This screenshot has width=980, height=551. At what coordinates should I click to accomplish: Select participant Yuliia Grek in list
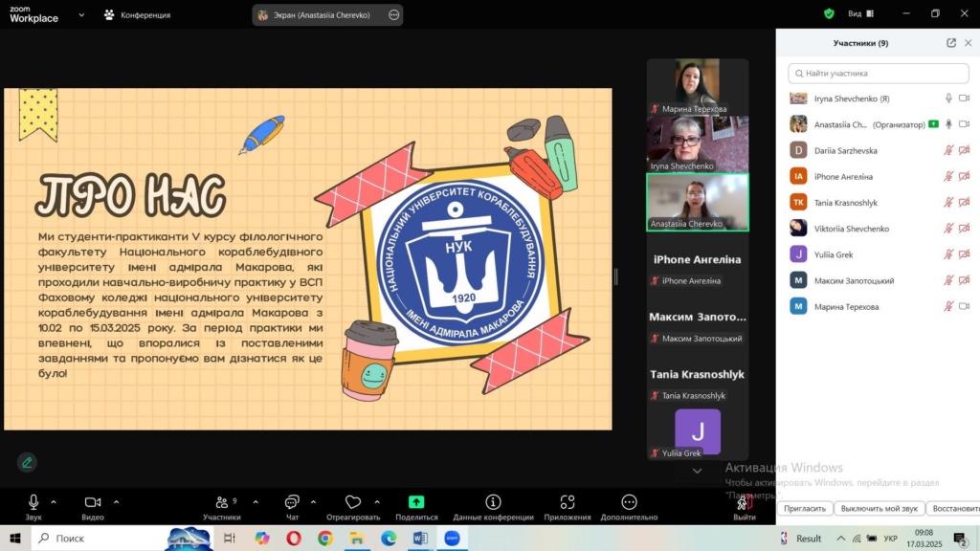click(x=879, y=254)
